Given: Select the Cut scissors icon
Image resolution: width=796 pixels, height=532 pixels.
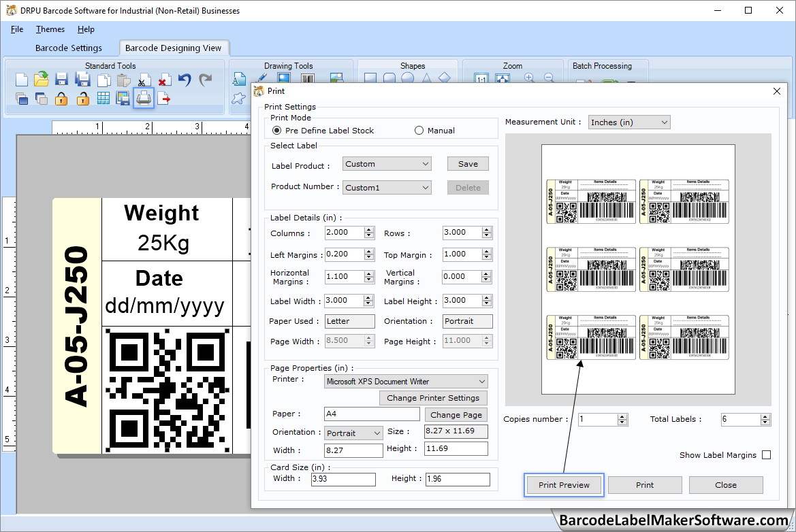Looking at the screenshot, I should [142, 78].
